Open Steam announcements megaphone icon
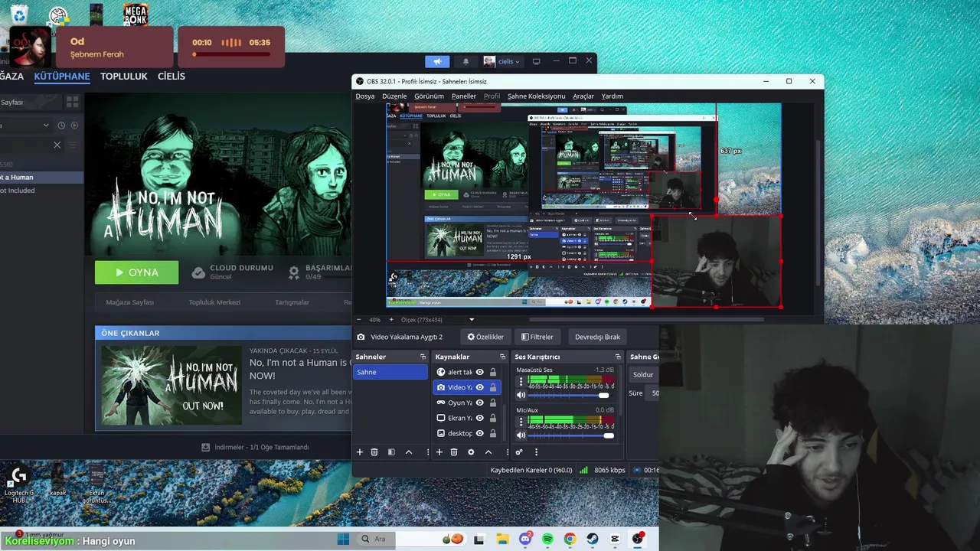The image size is (980, 551). [x=437, y=61]
